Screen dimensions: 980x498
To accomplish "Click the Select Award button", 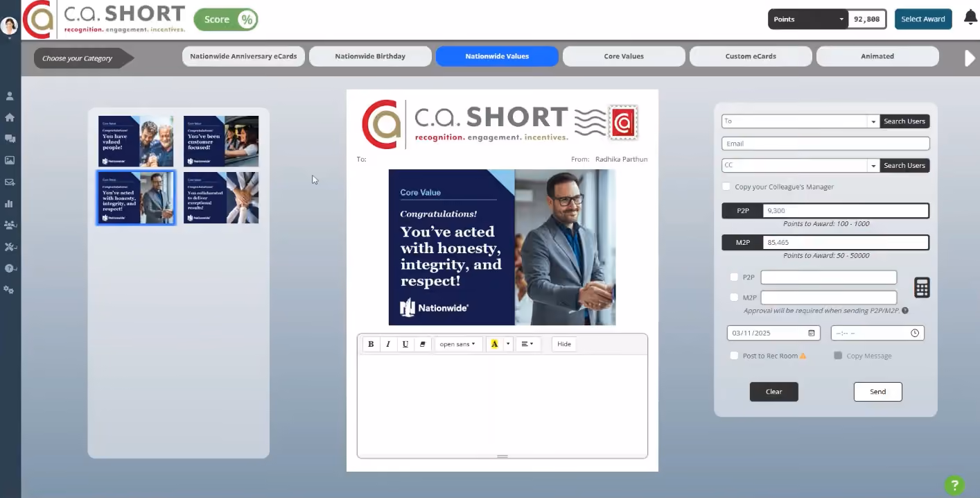I will tap(923, 19).
